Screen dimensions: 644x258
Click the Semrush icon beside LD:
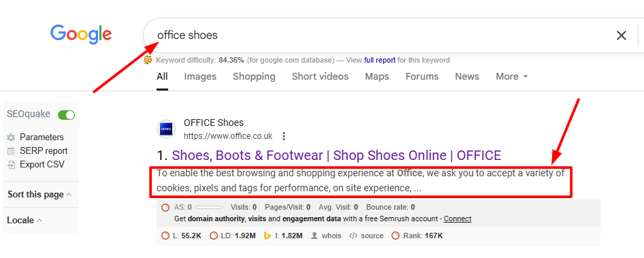[214, 236]
